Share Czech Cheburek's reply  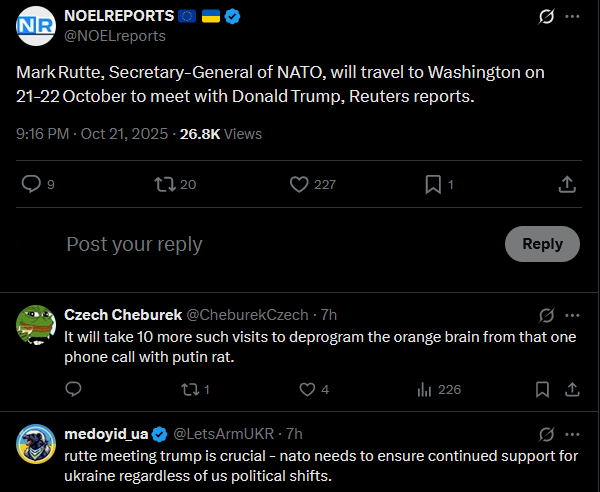click(572, 389)
